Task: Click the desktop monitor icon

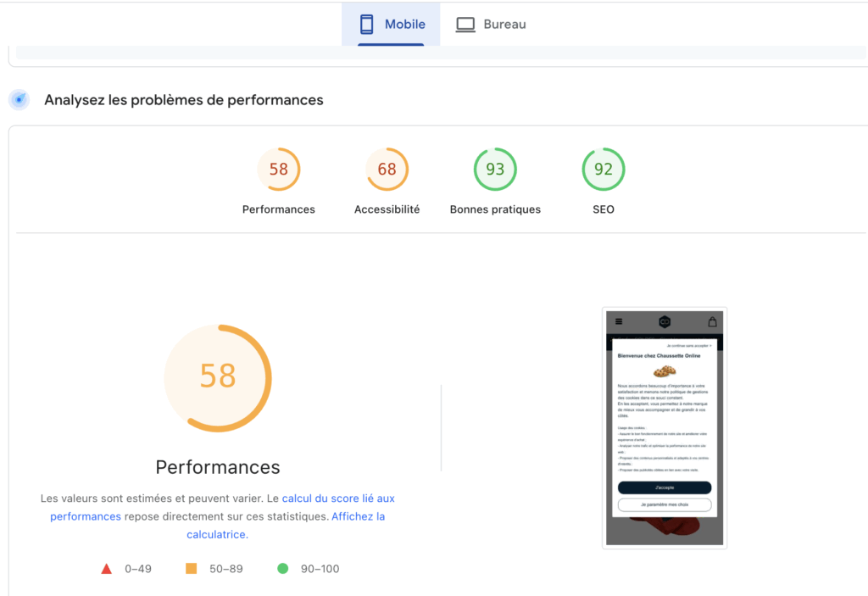Action: click(x=465, y=25)
